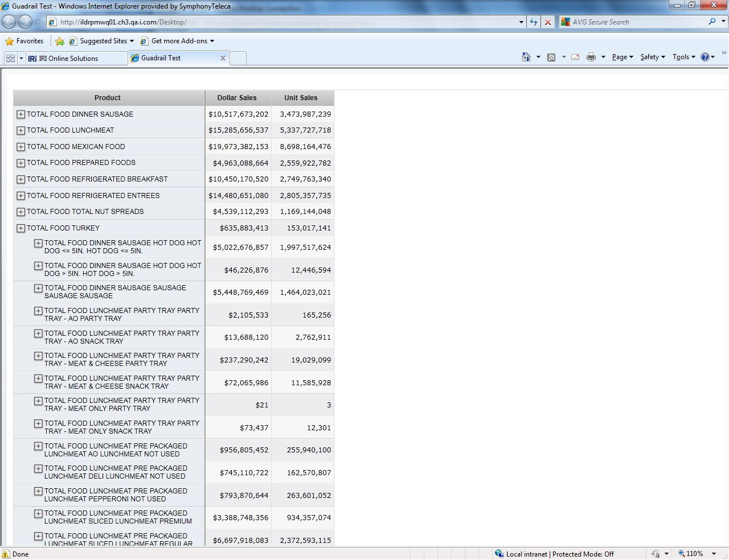This screenshot has width=729, height=560.
Task: Open the Quick Tabs grid icon
Action: 10,58
